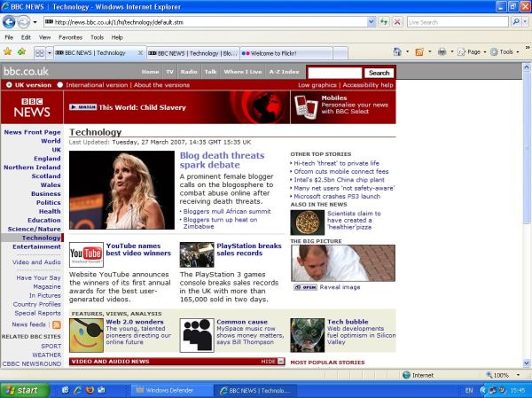This screenshot has height=398, width=532.
Task: Open the Help menu
Action: coord(117,37)
